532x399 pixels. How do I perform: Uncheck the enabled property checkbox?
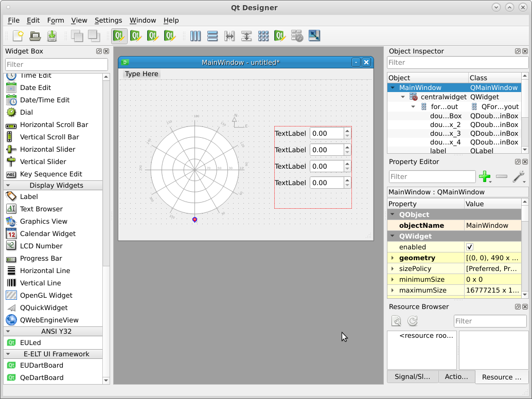[469, 247]
